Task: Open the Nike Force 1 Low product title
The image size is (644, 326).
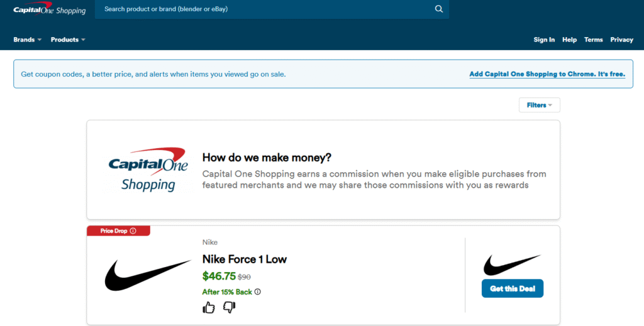Action: (x=245, y=259)
